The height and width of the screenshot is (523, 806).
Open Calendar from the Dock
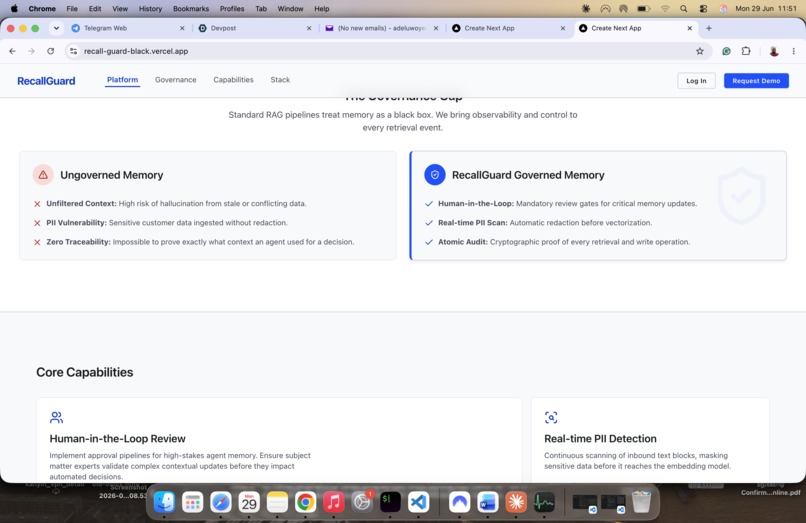[249, 501]
